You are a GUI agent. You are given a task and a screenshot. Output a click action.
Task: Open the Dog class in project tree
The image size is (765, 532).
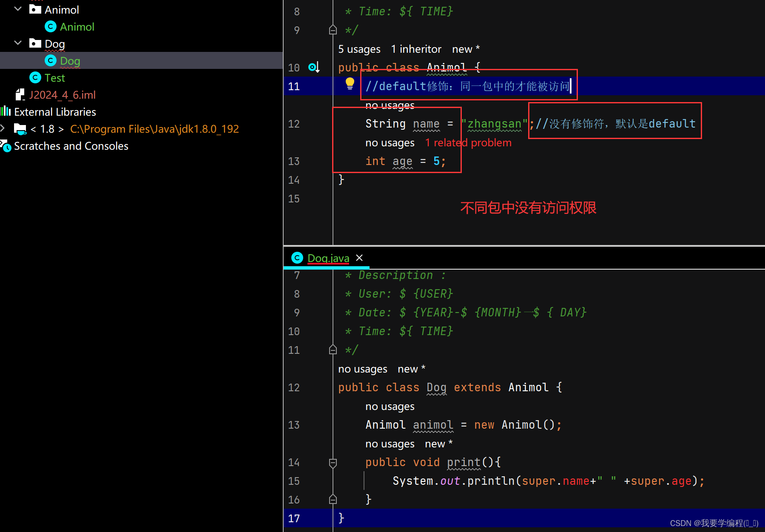point(70,61)
